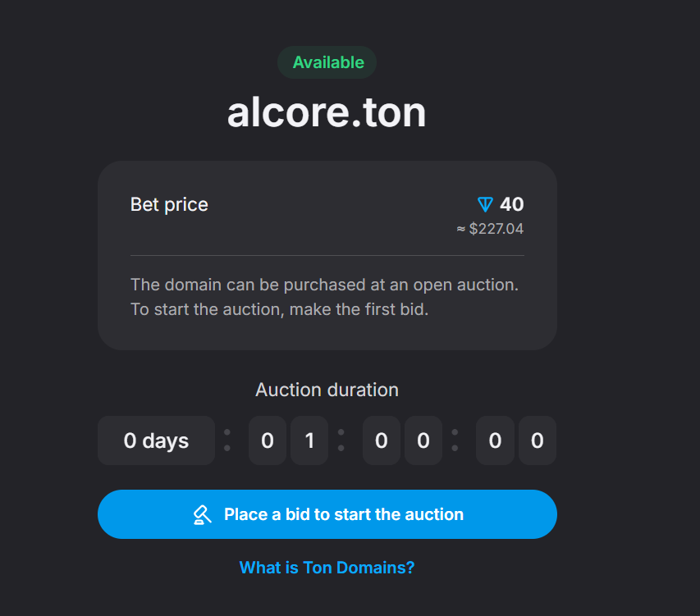Click the alcore.ton domain title
The width and height of the screenshot is (700, 616).
(x=327, y=112)
